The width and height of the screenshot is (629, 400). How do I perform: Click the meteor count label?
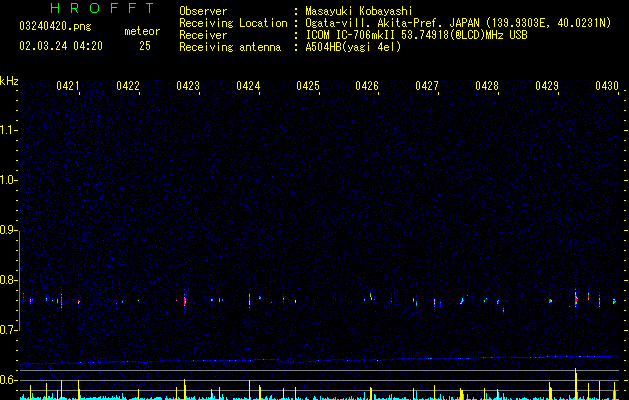pos(142,31)
